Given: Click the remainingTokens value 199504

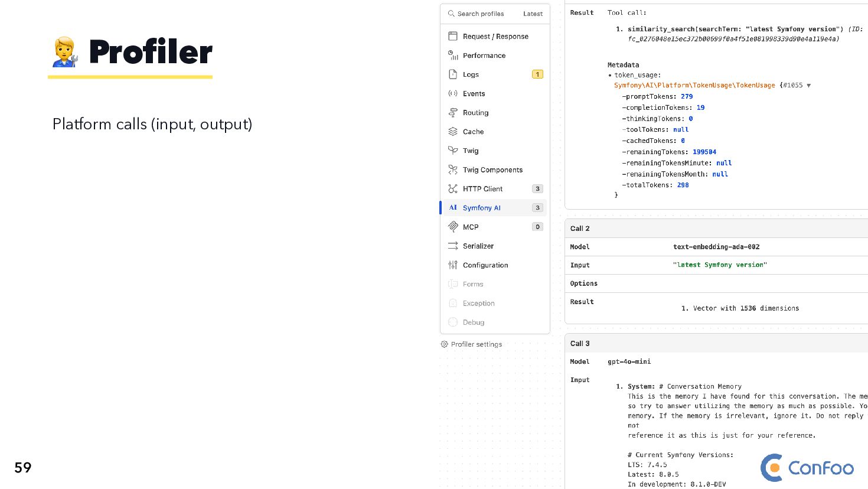Looking at the screenshot, I should click(704, 152).
